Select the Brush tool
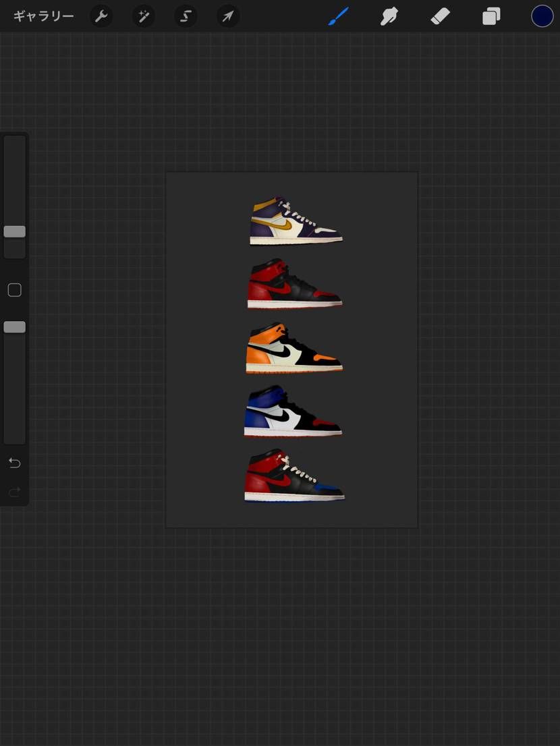Screen dimensions: 560x746 339,16
